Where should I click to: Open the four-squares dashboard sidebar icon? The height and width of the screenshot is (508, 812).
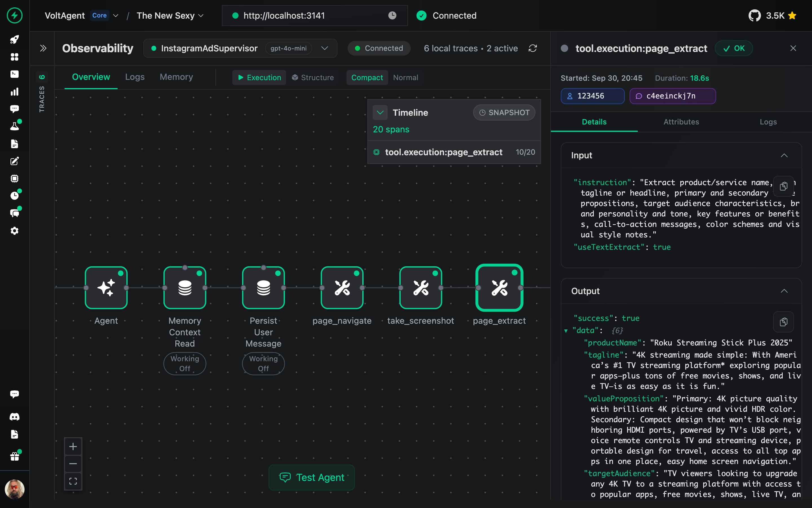pyautogui.click(x=14, y=57)
